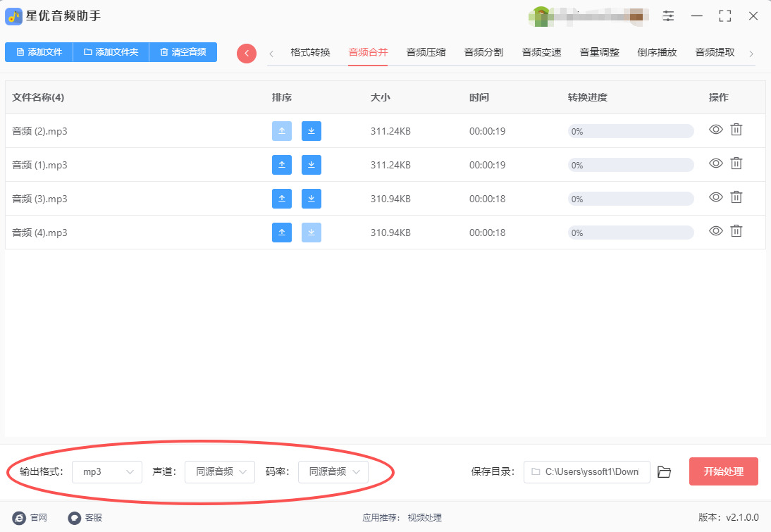Preview 音频 (1).mp3 with eye icon

[x=716, y=163]
